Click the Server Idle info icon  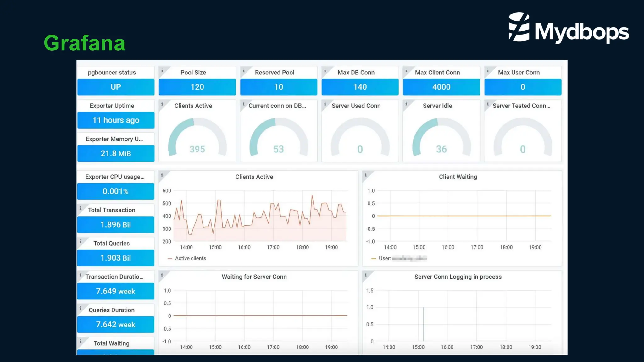tap(406, 104)
